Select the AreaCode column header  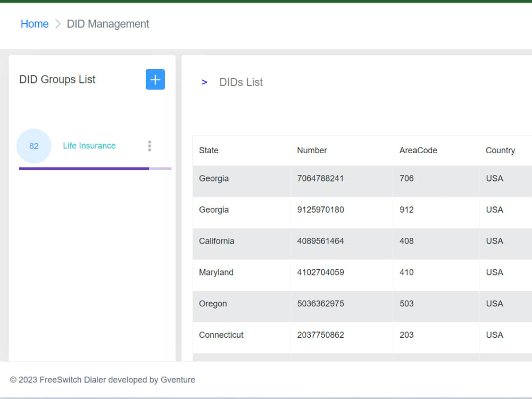coord(418,151)
